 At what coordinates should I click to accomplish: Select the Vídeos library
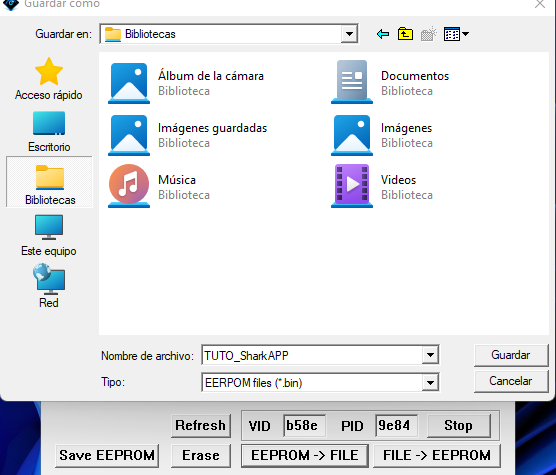coord(382,186)
